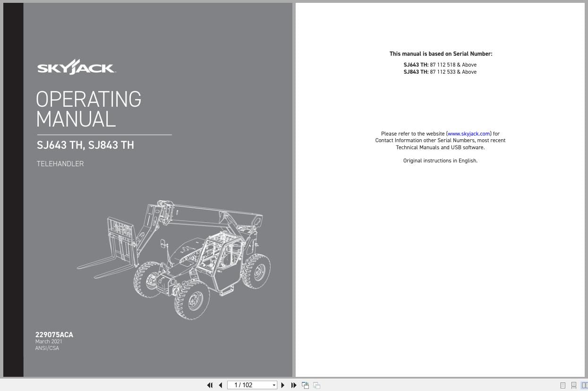Advance to the next page
Image resolution: width=588 pixels, height=391 pixels.
coord(282,385)
